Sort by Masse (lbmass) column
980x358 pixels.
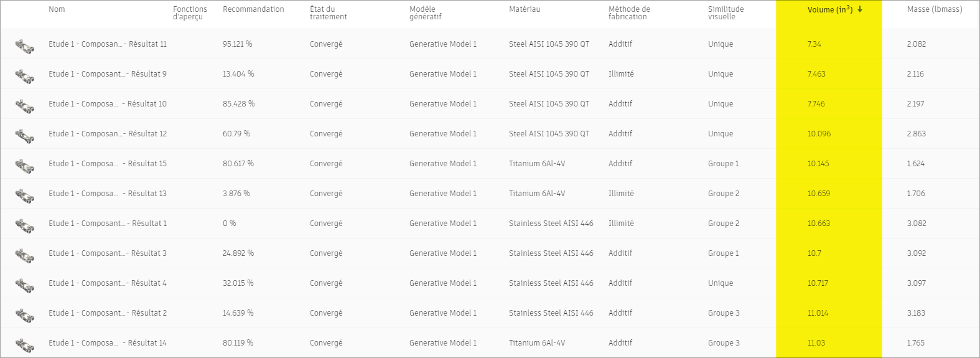coord(935,9)
